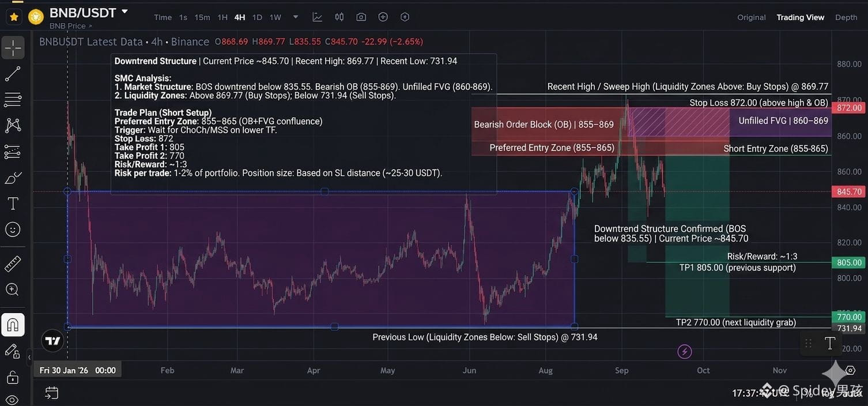Open the emoji icons tool
The height and width of the screenshot is (406, 868).
[x=13, y=230]
